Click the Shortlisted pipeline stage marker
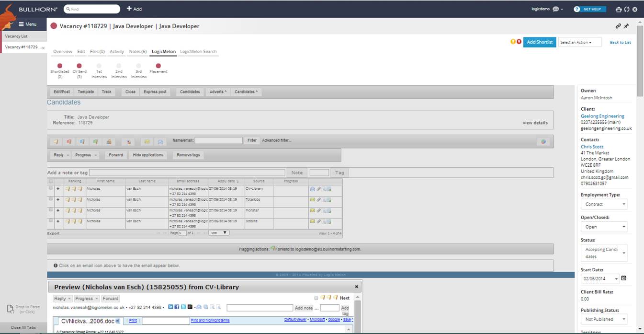 pyautogui.click(x=60, y=66)
